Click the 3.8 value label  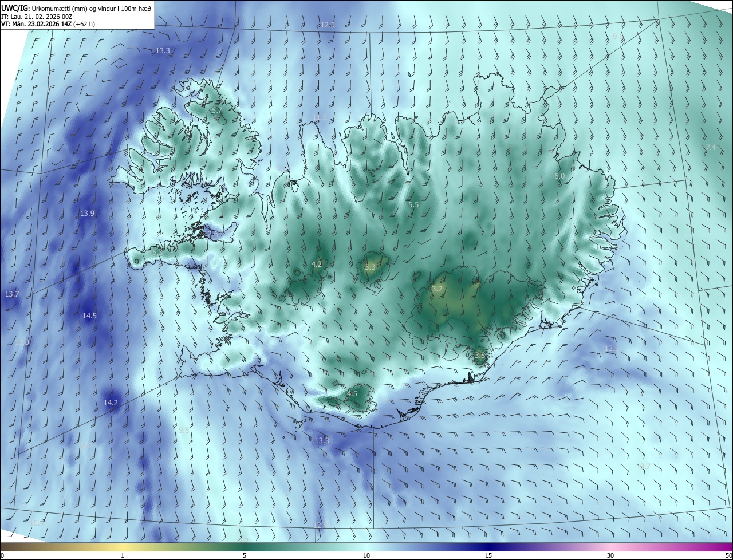tap(480, 355)
